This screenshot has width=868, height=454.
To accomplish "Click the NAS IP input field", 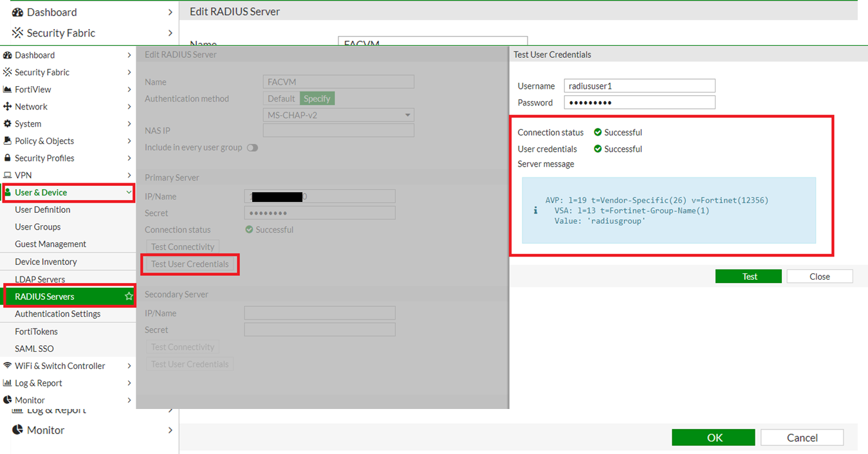I will [338, 131].
